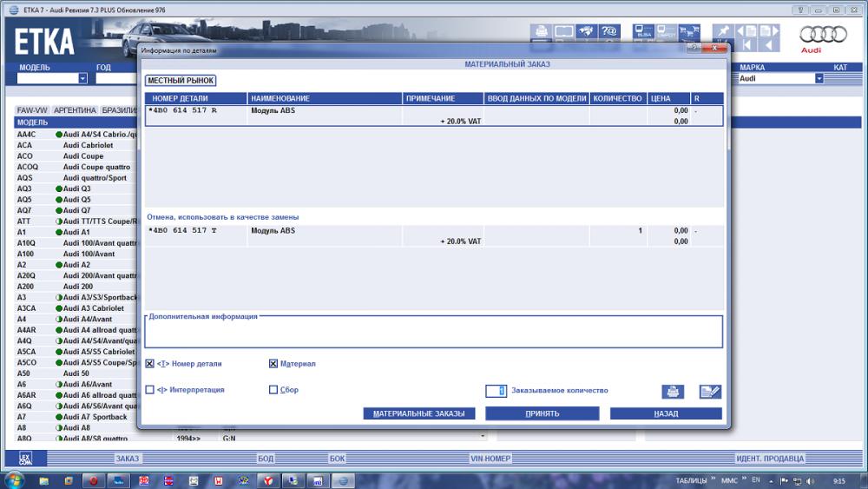Viewport: 868px width, 489px height.
Task: Uncheck the Материал checkbox
Action: (273, 364)
